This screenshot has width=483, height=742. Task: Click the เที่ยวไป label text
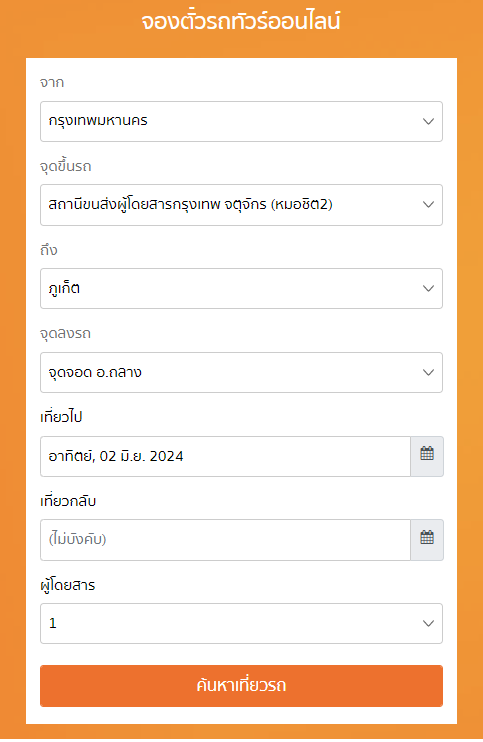click(61, 417)
